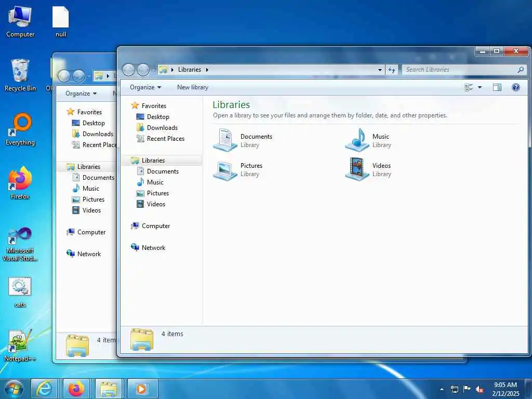Select Pictures under Libraries in the front sidebar
The width and height of the screenshot is (532, 399).
pos(153,193)
